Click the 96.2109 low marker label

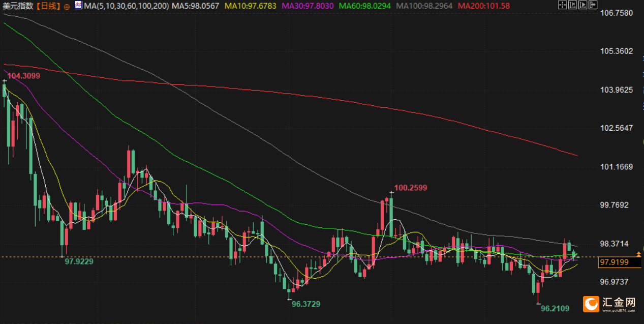click(555, 308)
